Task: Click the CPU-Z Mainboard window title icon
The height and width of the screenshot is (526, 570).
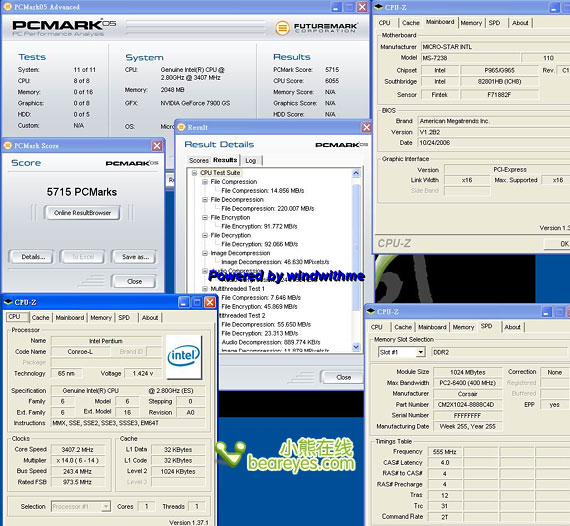Action: pos(378,7)
